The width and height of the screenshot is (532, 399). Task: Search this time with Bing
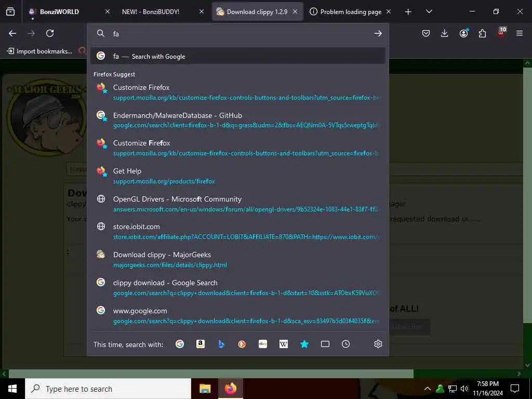click(221, 344)
